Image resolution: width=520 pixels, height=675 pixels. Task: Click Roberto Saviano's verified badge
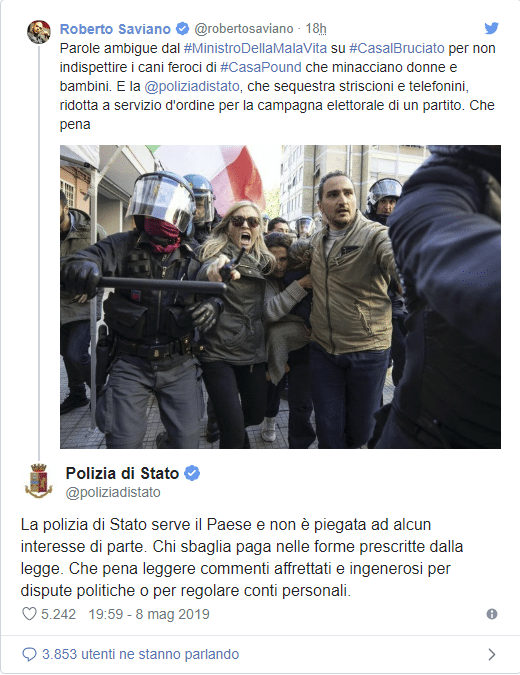tap(183, 29)
